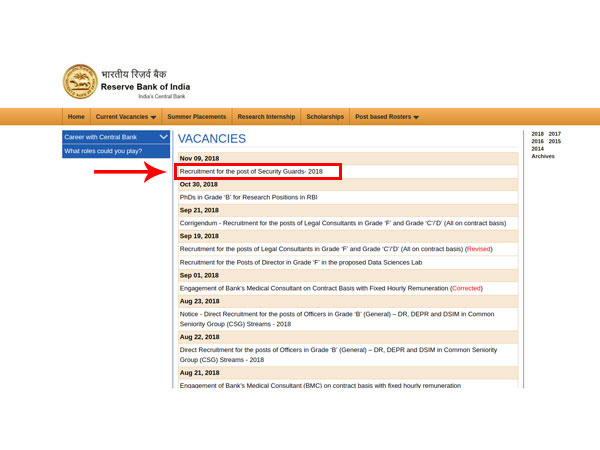Click the 'Aug 22, 2018' date heading

click(199, 337)
